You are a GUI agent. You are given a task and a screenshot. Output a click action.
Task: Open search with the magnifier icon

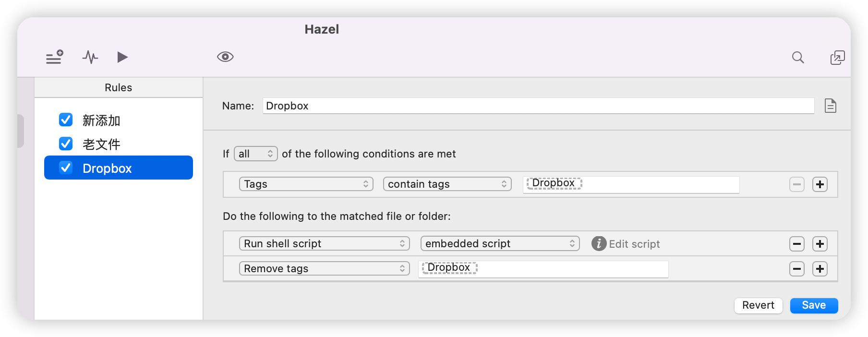798,58
